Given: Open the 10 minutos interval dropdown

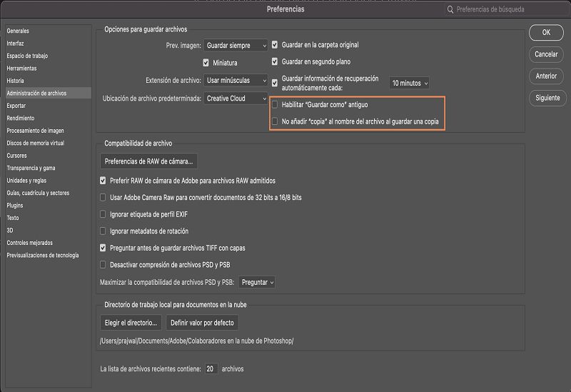Looking at the screenshot, I should pos(409,83).
